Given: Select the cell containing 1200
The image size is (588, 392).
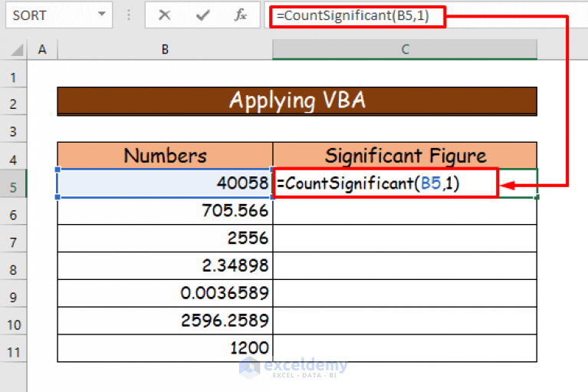Looking at the screenshot, I should point(165,348).
